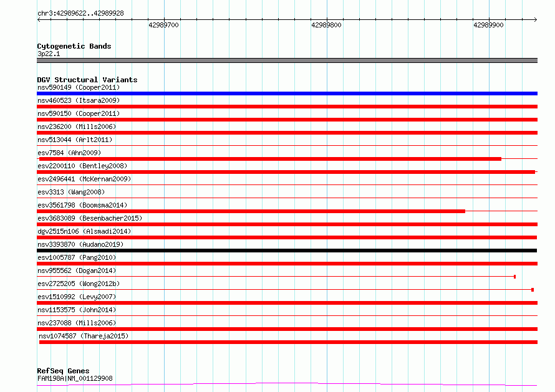555x392 pixels.
Task: Open variant dgv2515n106 (Alsmadi2014) label
Action: tap(84, 231)
